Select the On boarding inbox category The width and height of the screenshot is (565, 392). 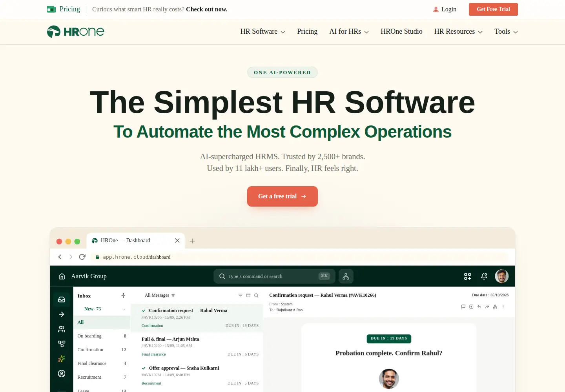pyautogui.click(x=102, y=336)
